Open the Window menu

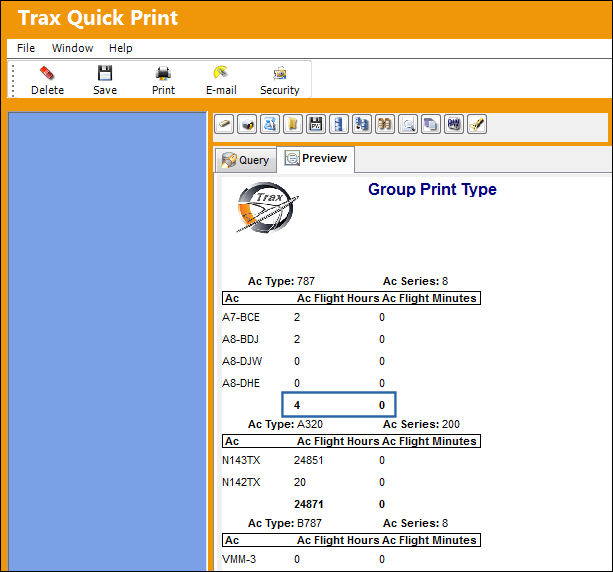[x=72, y=48]
